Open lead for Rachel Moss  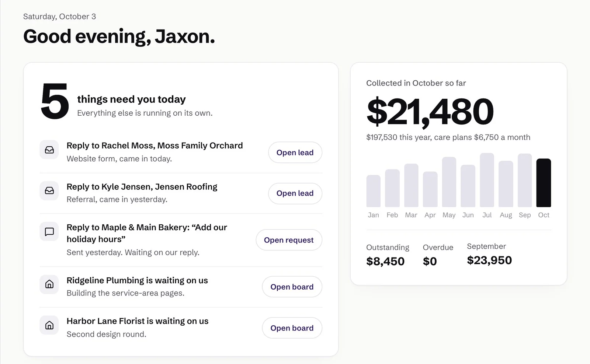click(x=295, y=153)
